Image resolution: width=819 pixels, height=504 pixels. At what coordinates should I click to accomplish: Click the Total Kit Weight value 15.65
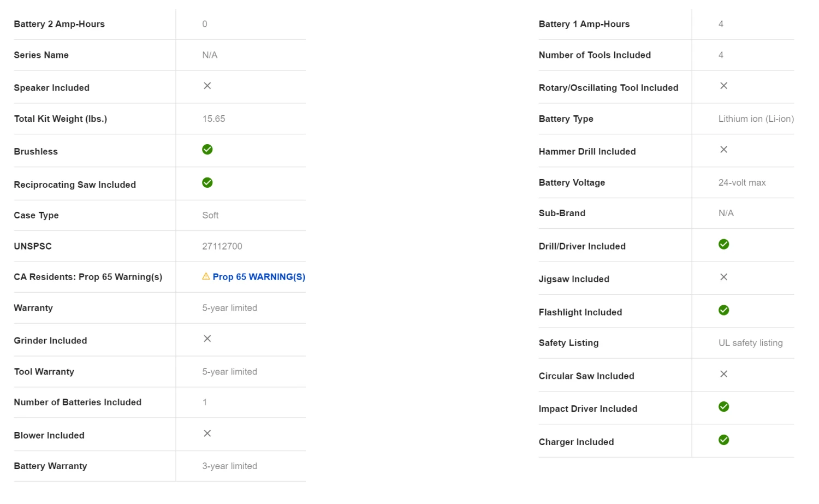(213, 118)
